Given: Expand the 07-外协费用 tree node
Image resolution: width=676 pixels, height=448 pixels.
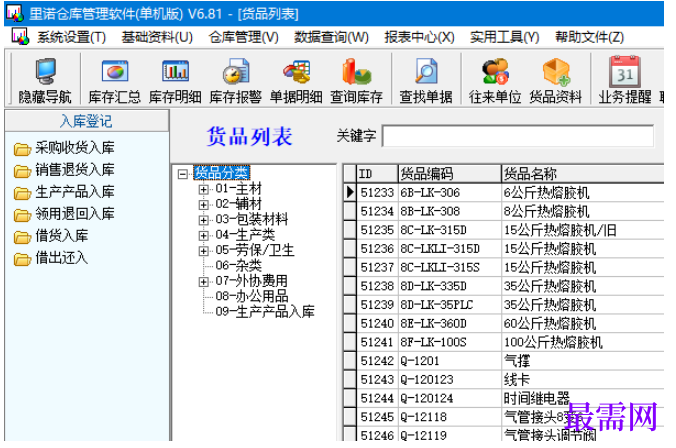Looking at the screenshot, I should click(x=203, y=282).
